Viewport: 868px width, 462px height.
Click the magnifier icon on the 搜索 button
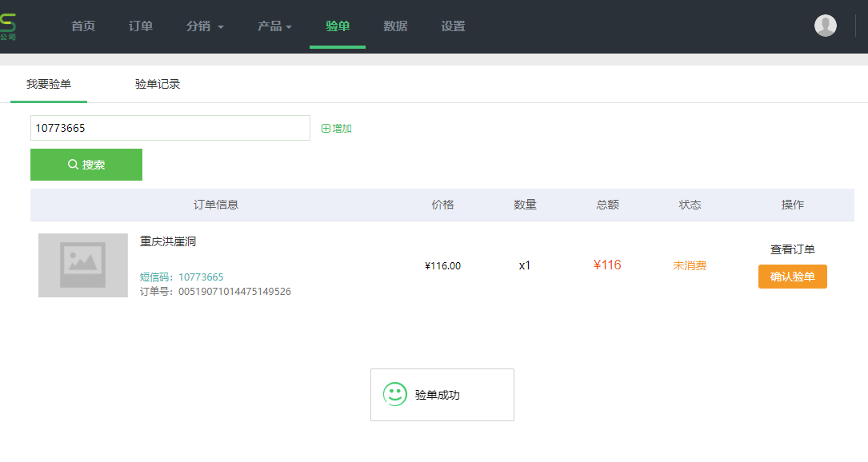pos(71,164)
